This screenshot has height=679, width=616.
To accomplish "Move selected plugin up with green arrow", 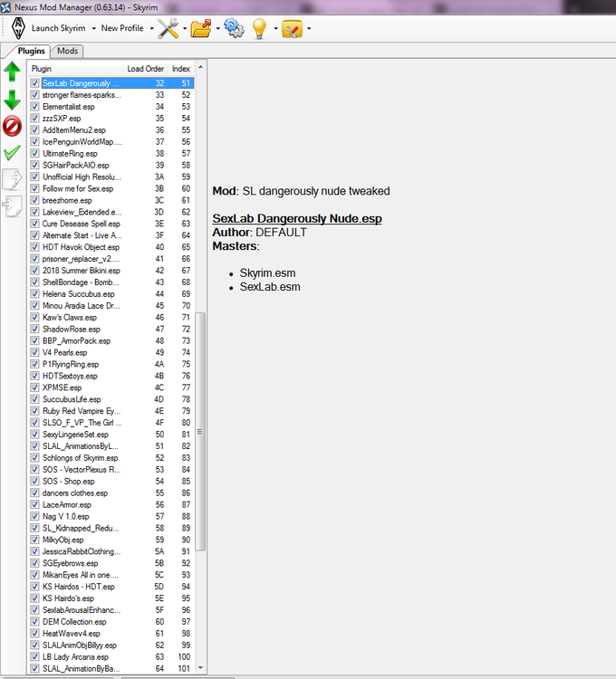I will 12,72.
